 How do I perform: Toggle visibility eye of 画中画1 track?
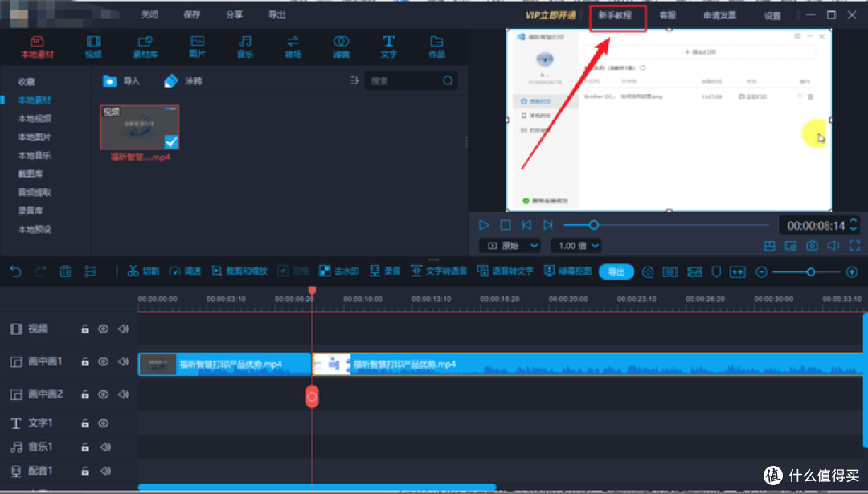pos(104,361)
